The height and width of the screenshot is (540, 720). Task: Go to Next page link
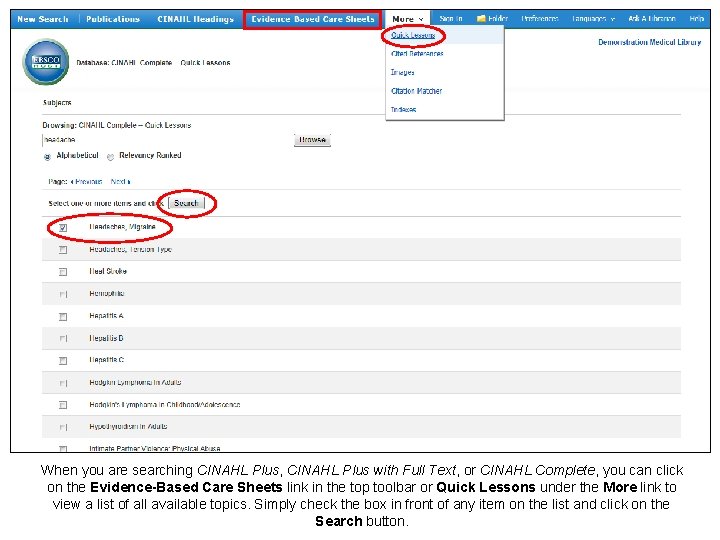pyautogui.click(x=120, y=182)
